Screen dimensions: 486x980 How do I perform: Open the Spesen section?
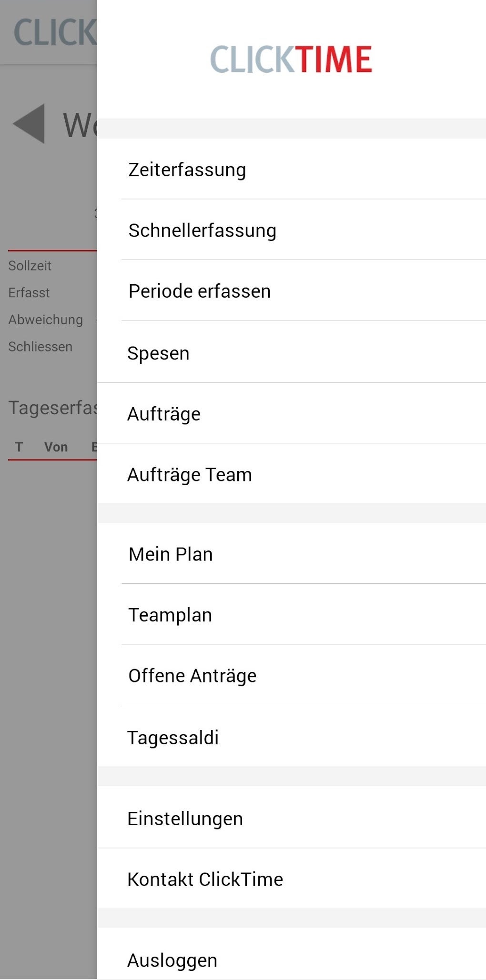click(x=158, y=353)
